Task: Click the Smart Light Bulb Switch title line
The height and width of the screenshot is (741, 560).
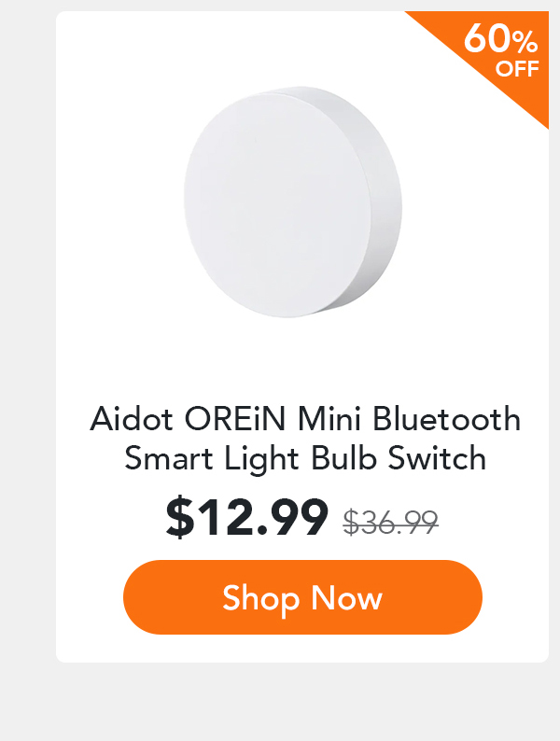Action: tap(305, 458)
